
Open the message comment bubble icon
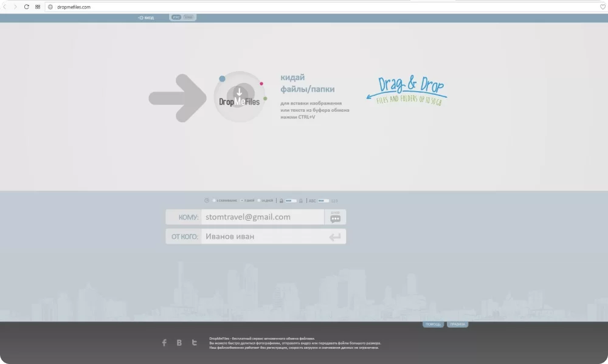(x=336, y=218)
